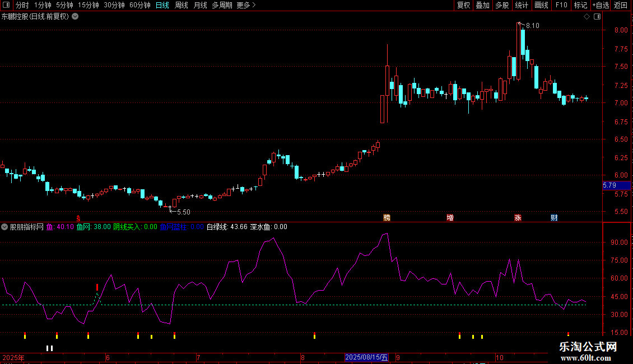Screen dimensions: 633x364
Task: Click the 2025/08/15/五 date label
Action: [x=366, y=357]
